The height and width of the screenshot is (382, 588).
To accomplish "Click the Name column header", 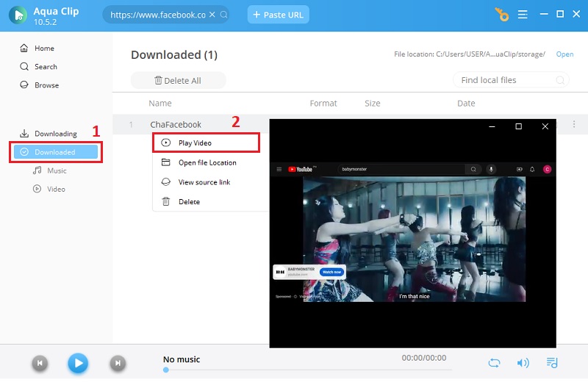I will coord(160,103).
